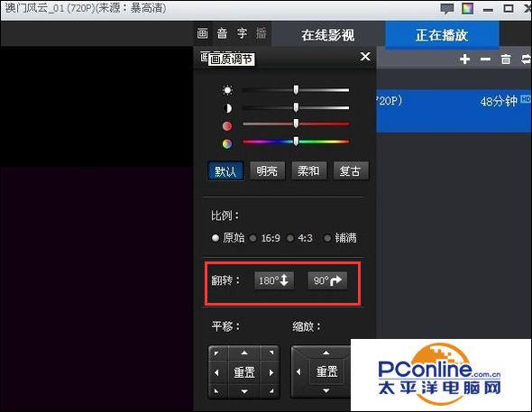
Task: Switch to the 正在播放 tab
Action: [x=442, y=35]
